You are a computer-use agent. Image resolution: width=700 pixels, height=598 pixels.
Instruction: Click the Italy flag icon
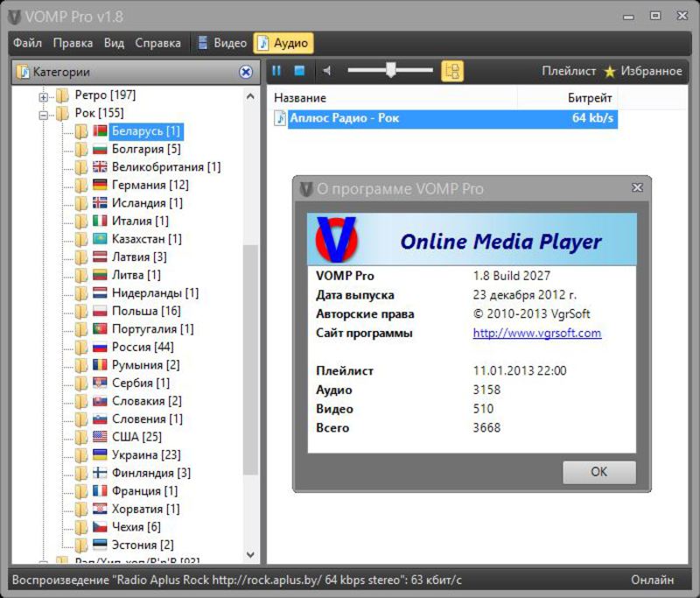[100, 221]
